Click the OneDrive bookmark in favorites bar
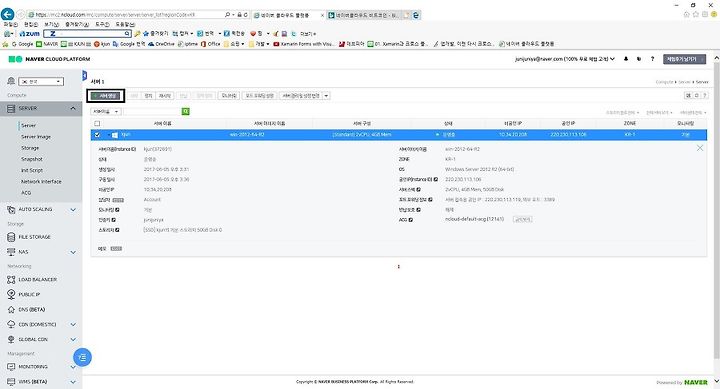The height and width of the screenshot is (389, 720). point(161,44)
